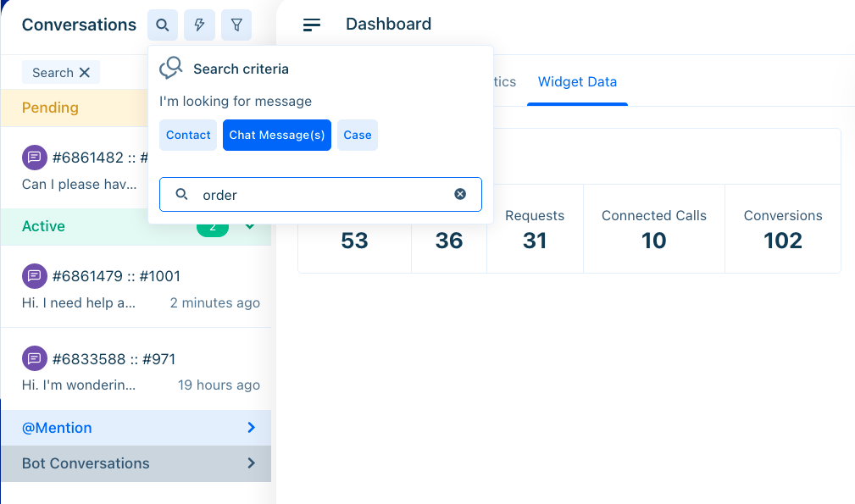Expand the Bot Conversations section
The height and width of the screenshot is (504, 855).
251,463
